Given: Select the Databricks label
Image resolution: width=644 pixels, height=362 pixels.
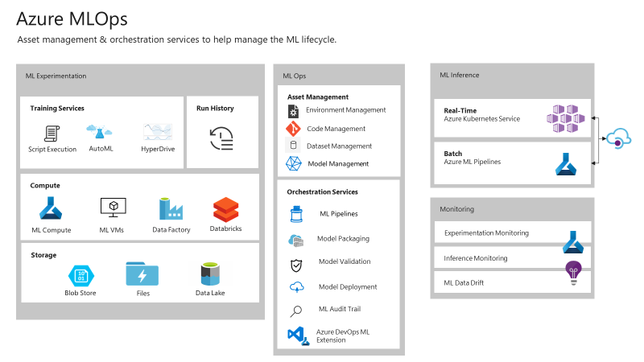Looking at the screenshot, I should click(x=226, y=228).
